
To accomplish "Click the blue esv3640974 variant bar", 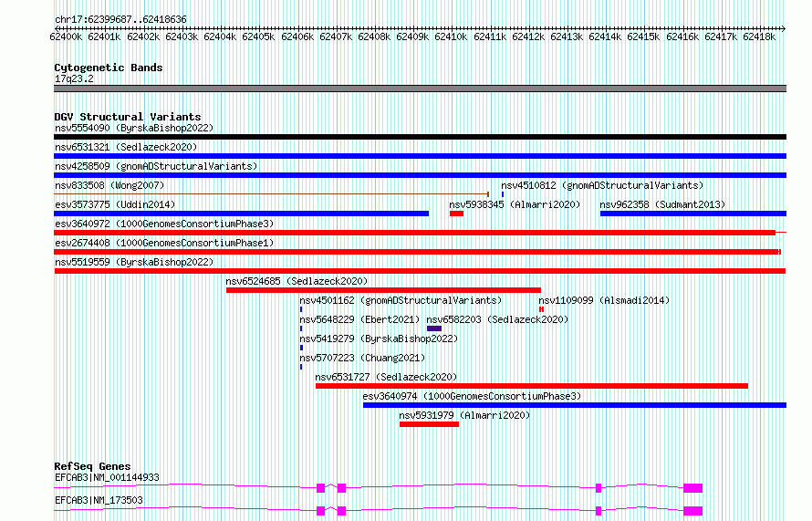I will [575, 405].
